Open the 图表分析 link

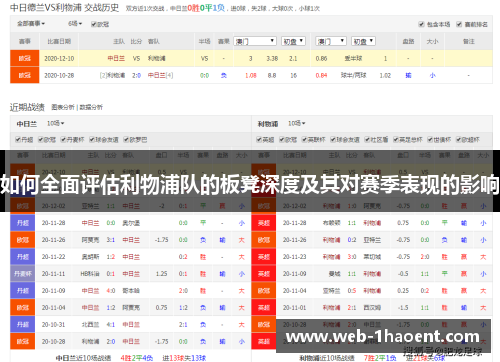pos(63,107)
